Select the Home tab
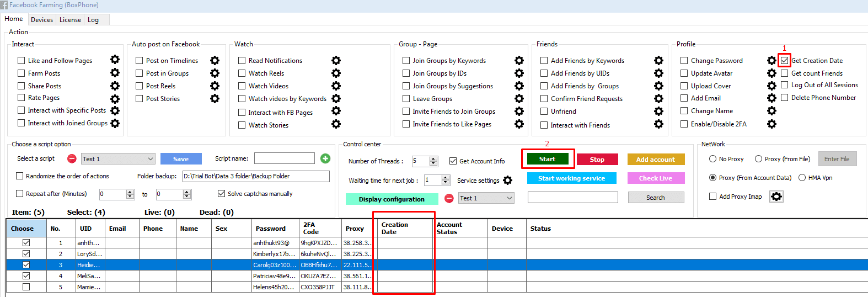Viewport: 868px width, 297px height. (x=14, y=19)
